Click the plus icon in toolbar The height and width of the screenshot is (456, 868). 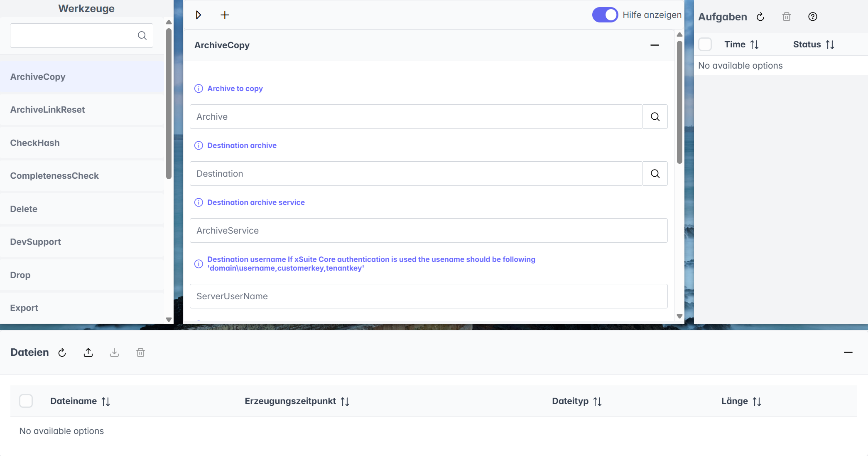point(225,15)
